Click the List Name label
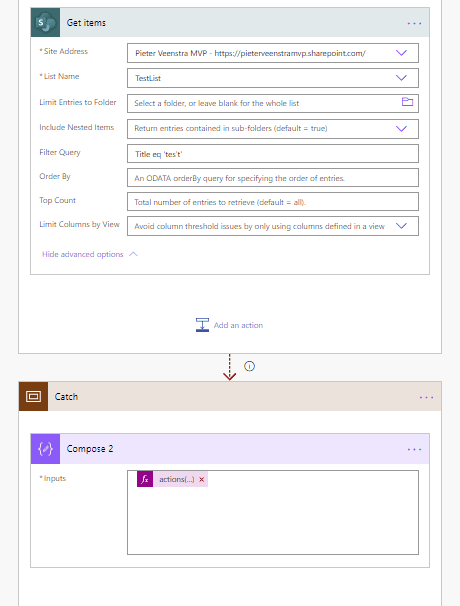 click(x=60, y=77)
